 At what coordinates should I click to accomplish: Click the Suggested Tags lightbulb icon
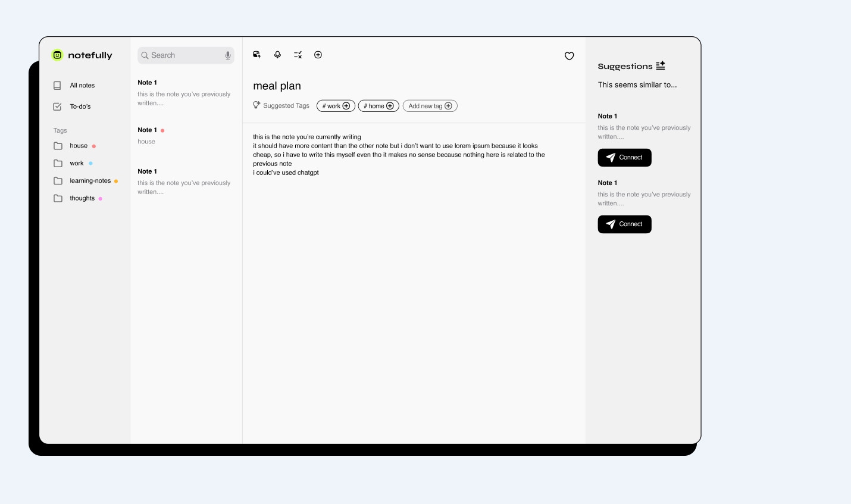[x=256, y=105]
